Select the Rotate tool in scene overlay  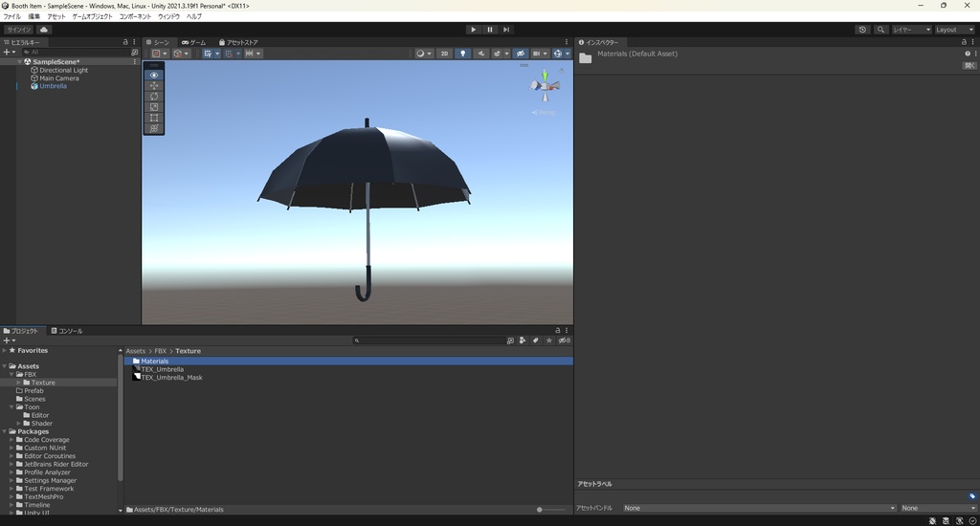(154, 97)
